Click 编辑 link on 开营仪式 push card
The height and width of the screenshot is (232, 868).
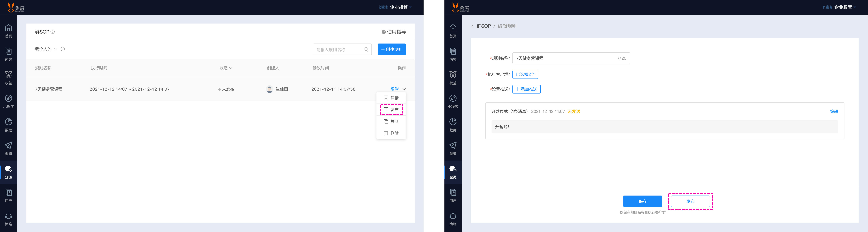click(x=834, y=111)
